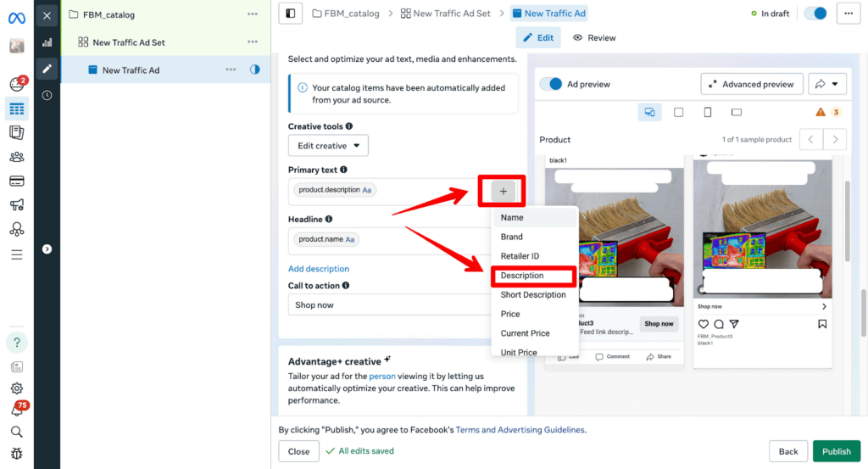Select the mobile portrait preview icon

point(708,113)
